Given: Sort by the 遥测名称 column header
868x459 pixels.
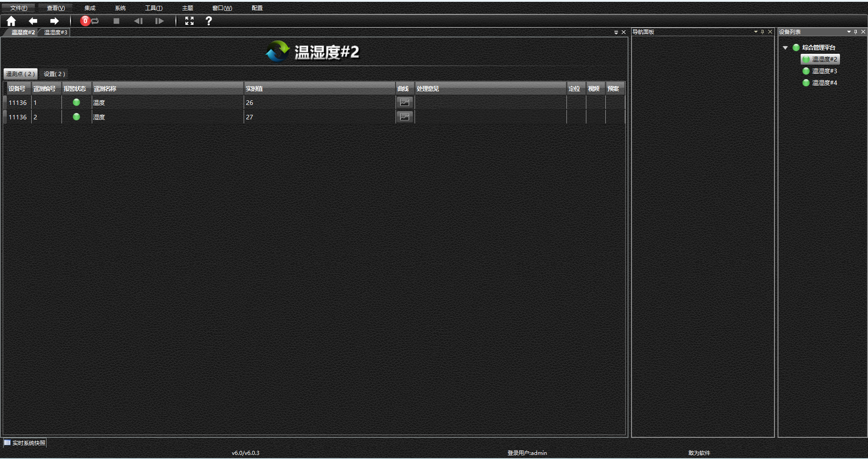Looking at the screenshot, I should coord(168,89).
